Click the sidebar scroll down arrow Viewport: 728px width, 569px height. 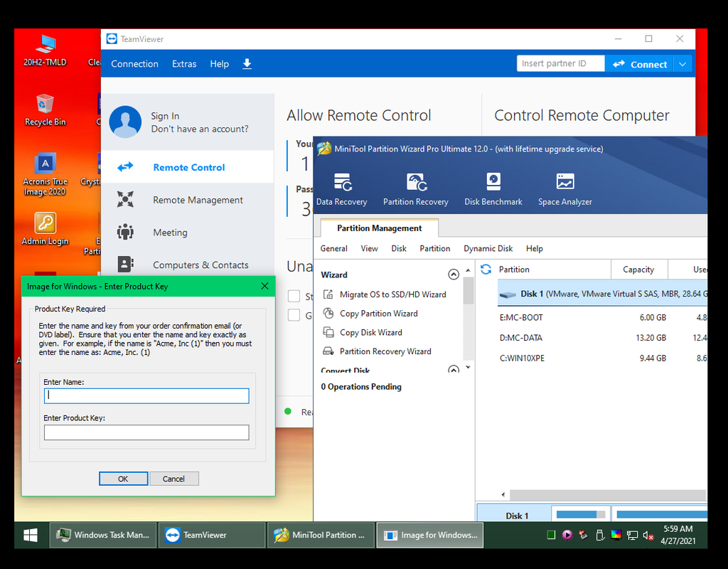tap(468, 368)
